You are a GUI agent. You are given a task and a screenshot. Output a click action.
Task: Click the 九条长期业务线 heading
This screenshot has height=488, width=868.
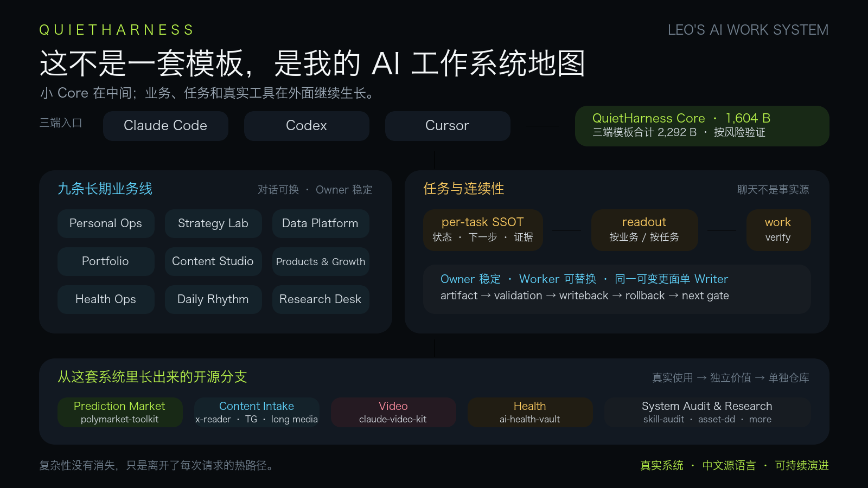[x=105, y=189]
